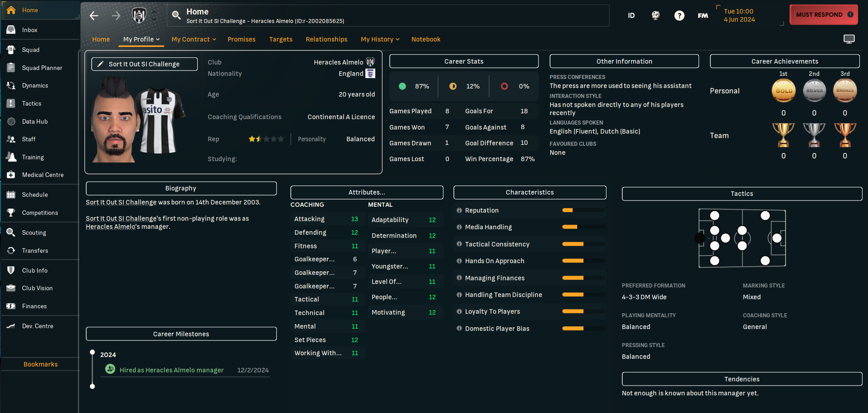Open the Club Vision icon
This screenshot has height=413, width=868.
coord(11,288)
